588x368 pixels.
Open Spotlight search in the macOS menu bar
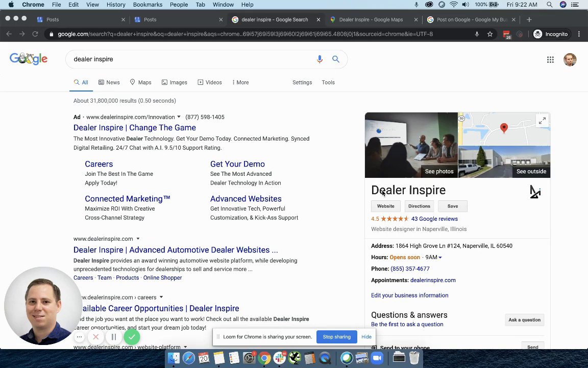(x=549, y=5)
